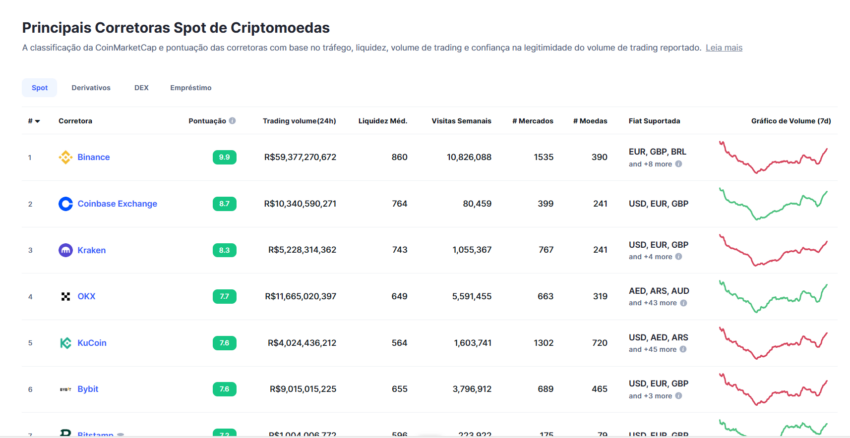Click the Kraken logo icon
Screen dimensions: 850x438
[x=66, y=250]
